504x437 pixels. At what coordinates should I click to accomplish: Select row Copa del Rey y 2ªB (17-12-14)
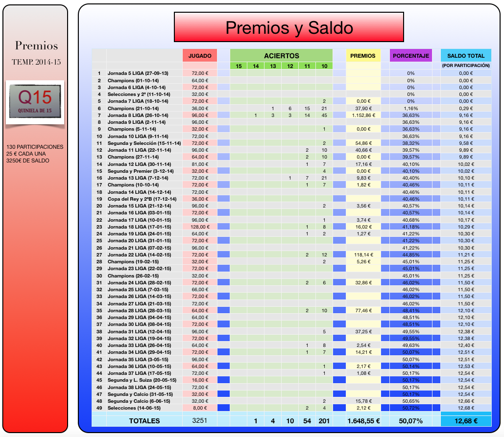[x=291, y=199]
